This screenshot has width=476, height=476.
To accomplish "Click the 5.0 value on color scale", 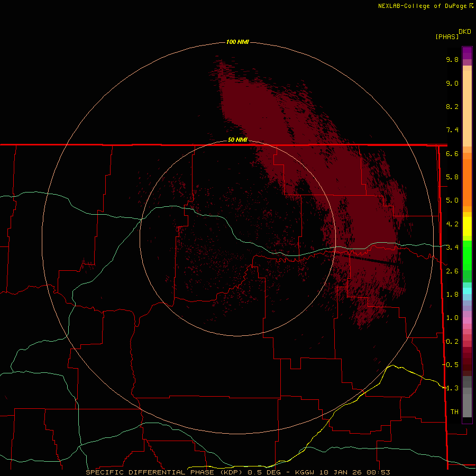I will click(x=452, y=200).
